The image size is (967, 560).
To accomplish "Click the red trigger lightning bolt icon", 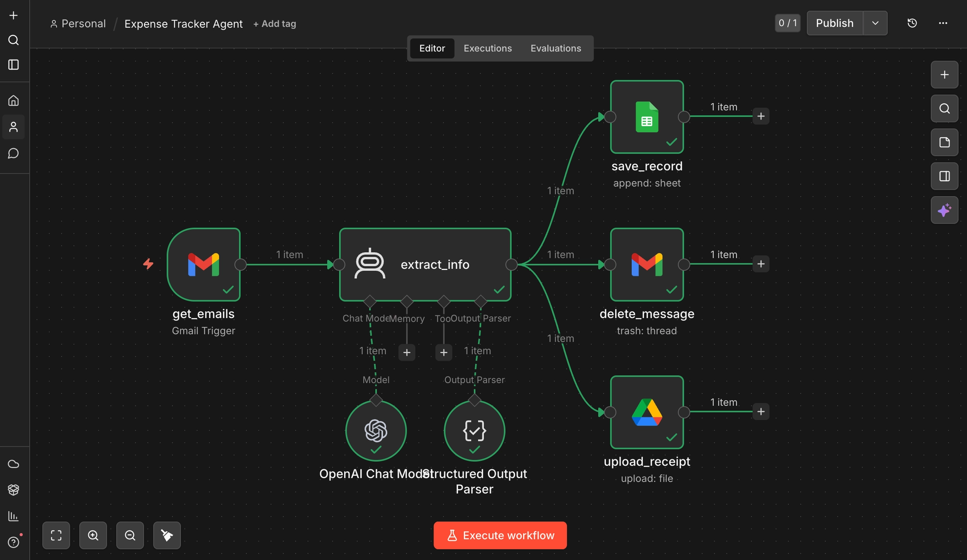I will 148,264.
